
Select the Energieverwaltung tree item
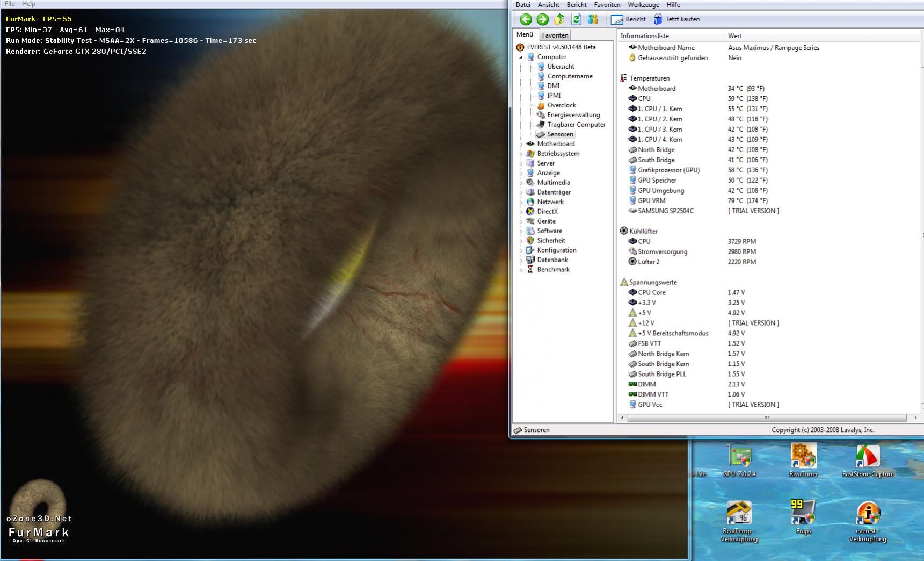coord(573,115)
